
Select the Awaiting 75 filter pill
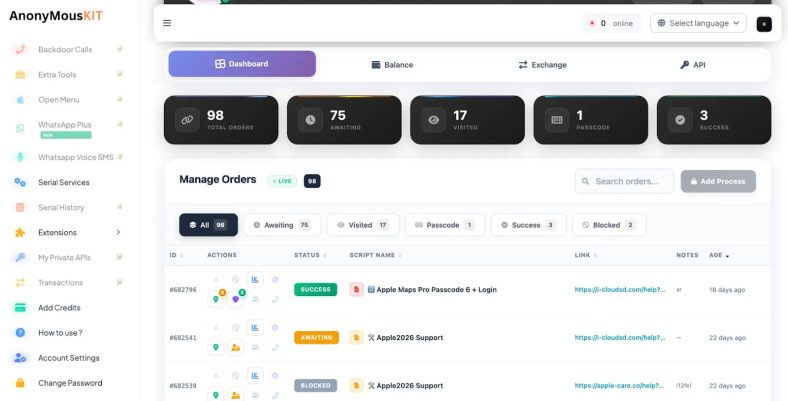coord(282,225)
